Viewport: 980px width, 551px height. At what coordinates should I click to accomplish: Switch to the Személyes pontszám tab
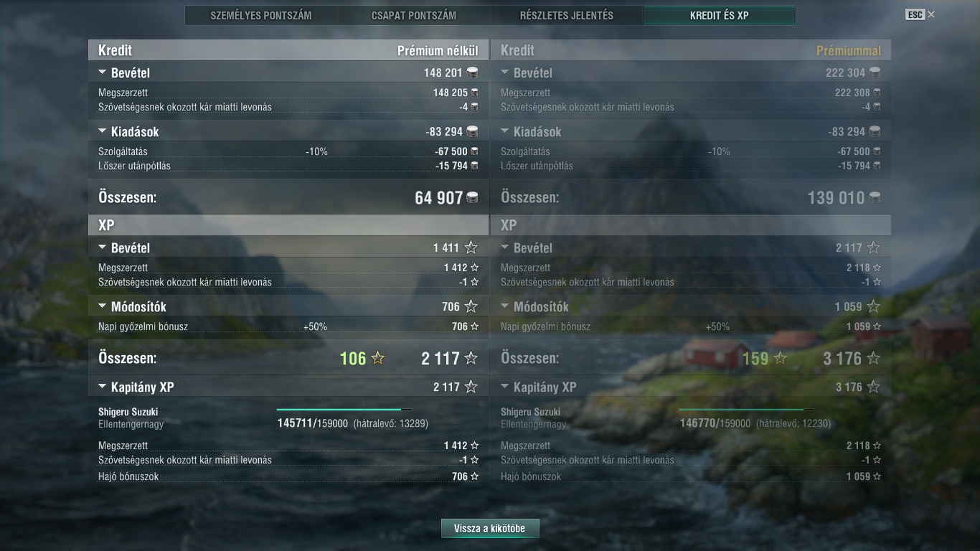[261, 15]
